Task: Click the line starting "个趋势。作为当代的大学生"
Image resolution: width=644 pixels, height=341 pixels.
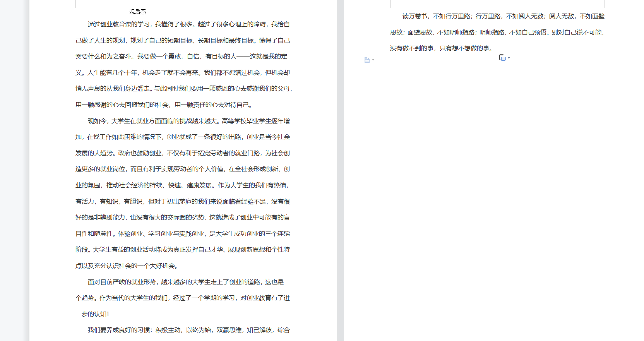Action: [x=183, y=298]
